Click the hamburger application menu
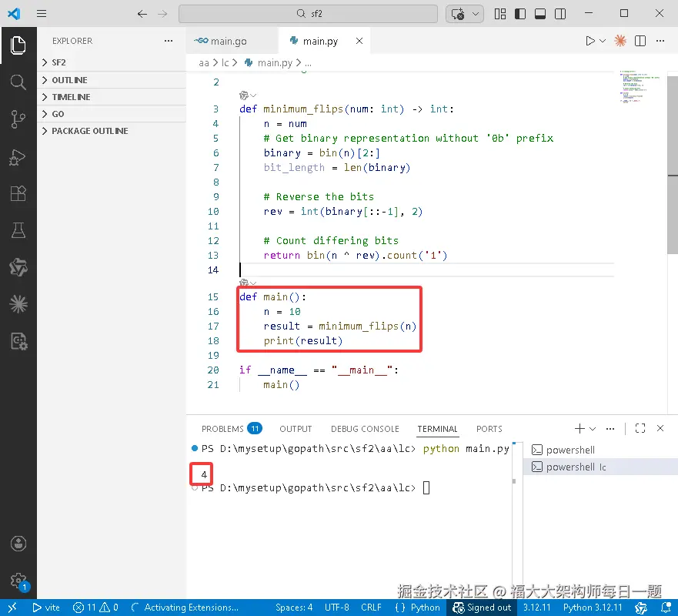678x616 pixels. pos(42,14)
